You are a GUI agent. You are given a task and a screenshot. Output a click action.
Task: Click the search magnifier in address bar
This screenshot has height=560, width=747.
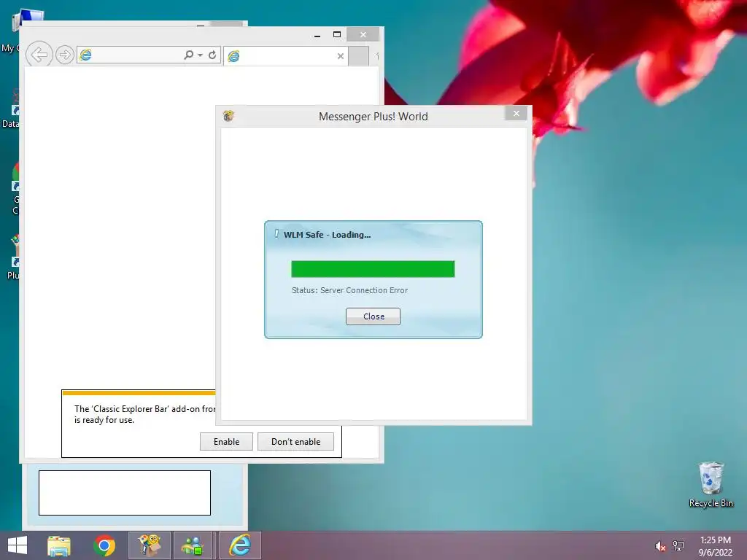click(189, 55)
